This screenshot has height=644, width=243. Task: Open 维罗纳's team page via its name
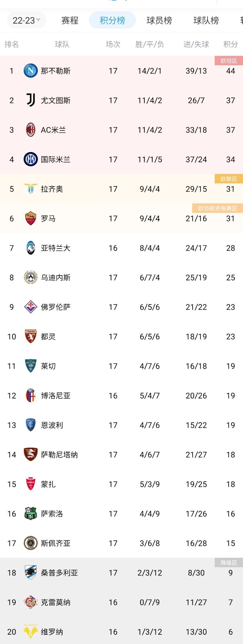pos(51,632)
